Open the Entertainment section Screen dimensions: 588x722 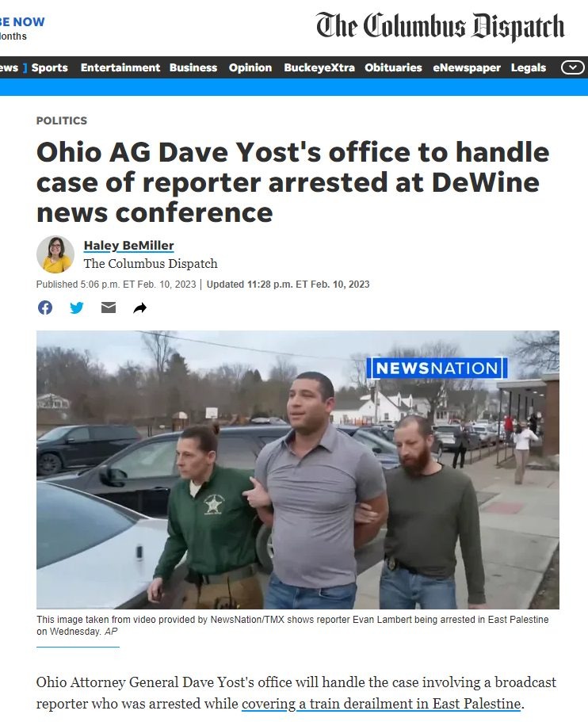pos(120,67)
